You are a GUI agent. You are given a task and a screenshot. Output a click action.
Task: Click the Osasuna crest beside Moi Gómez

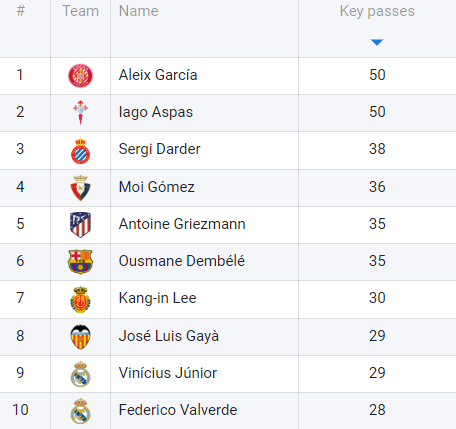tap(80, 188)
